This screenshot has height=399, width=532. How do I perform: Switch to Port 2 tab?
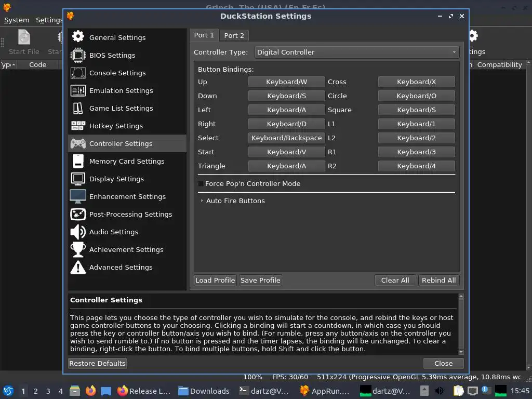point(234,36)
